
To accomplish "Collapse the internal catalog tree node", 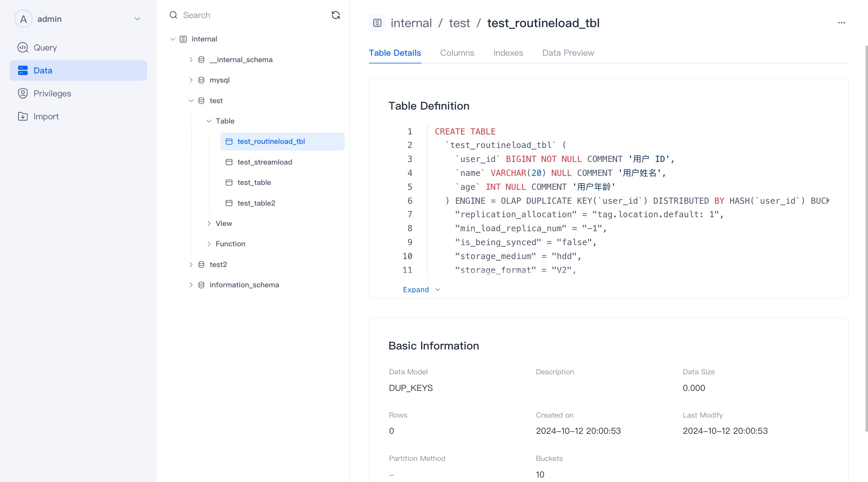I will pyautogui.click(x=173, y=39).
